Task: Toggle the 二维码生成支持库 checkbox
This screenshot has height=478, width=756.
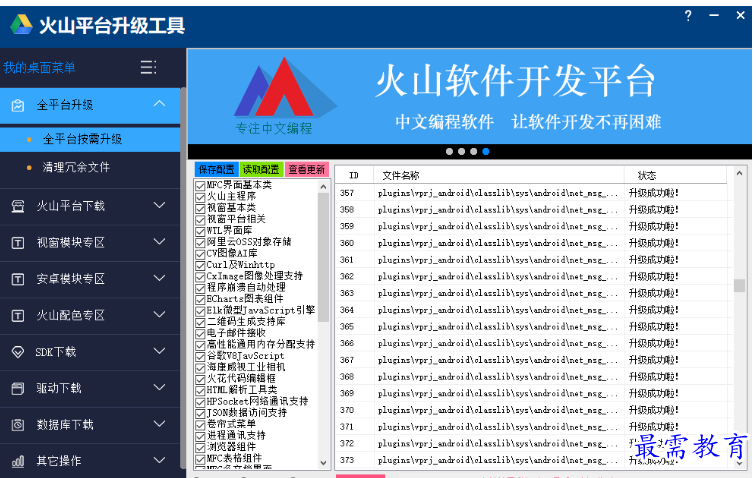Action: pyautogui.click(x=201, y=322)
